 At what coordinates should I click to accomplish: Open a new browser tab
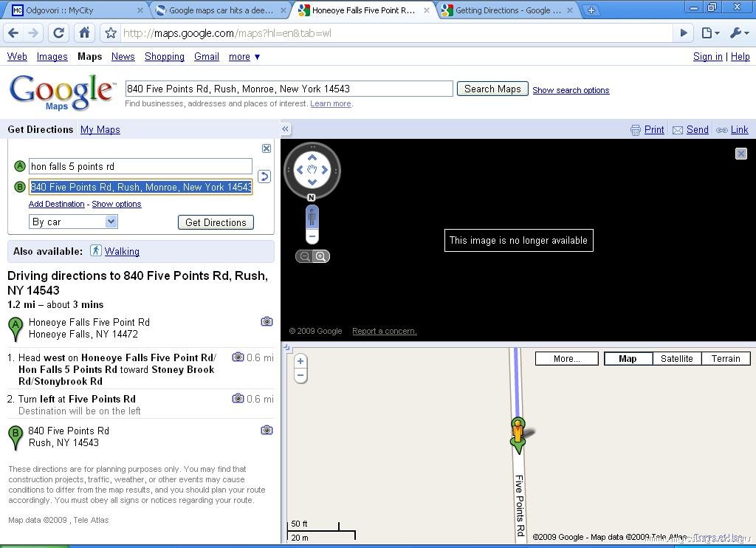pos(591,10)
